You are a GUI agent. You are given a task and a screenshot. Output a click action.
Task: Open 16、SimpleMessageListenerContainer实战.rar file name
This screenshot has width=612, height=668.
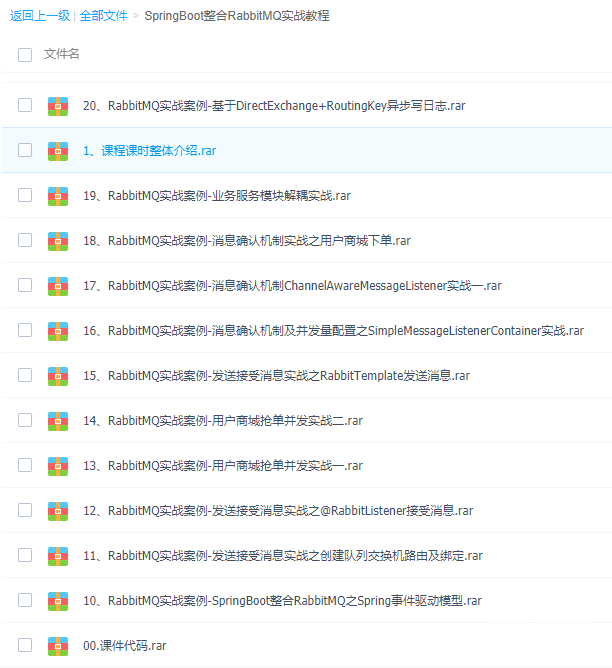pos(333,331)
